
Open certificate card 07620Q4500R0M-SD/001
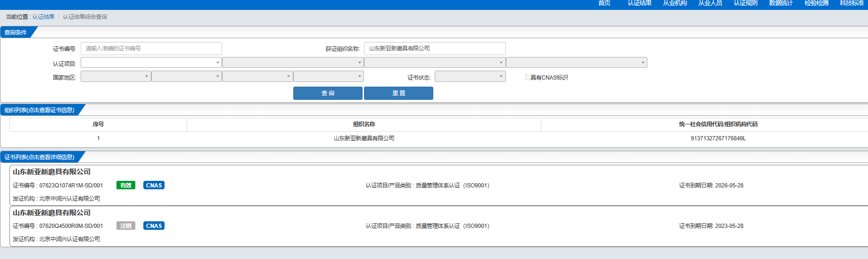438,226
